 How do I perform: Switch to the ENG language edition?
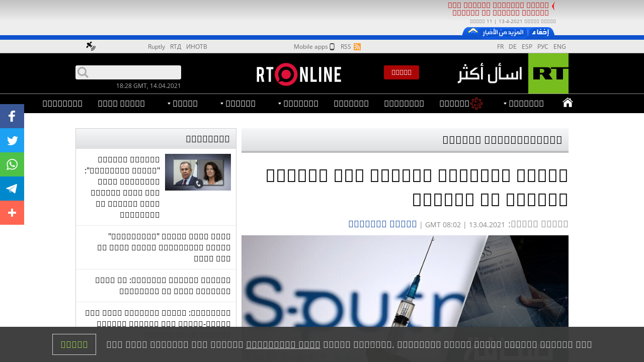coord(559,47)
